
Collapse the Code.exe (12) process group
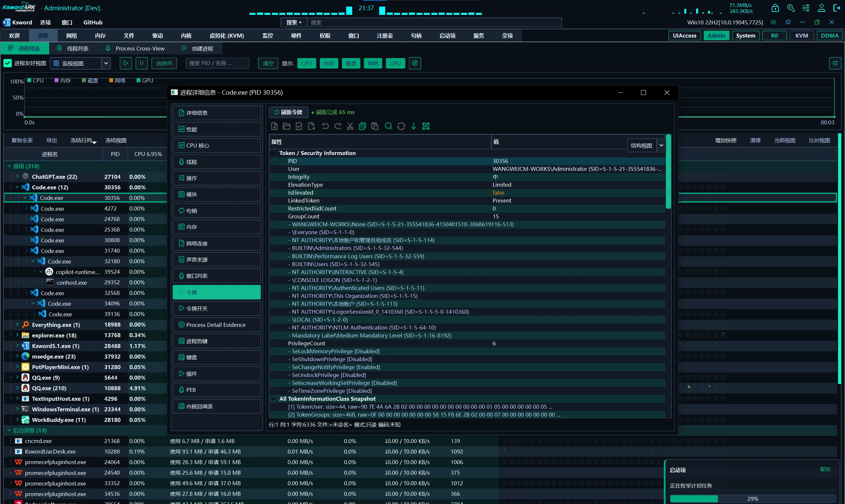[17, 187]
